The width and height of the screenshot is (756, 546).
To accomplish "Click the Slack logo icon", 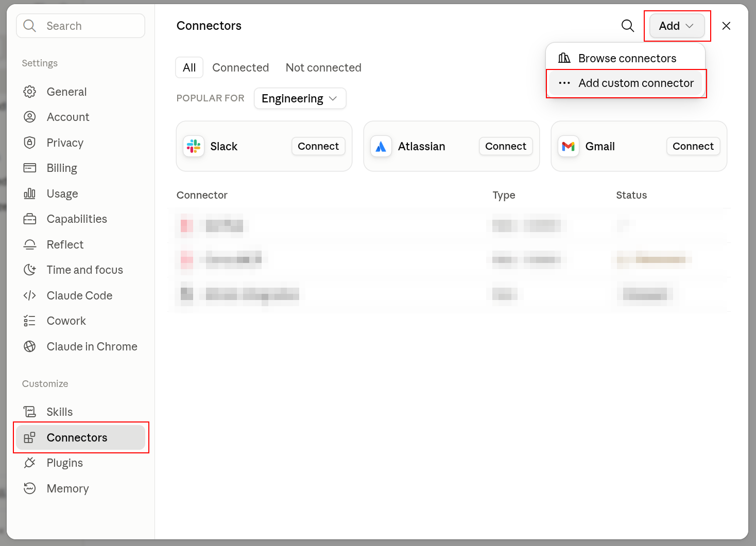I will coord(194,146).
